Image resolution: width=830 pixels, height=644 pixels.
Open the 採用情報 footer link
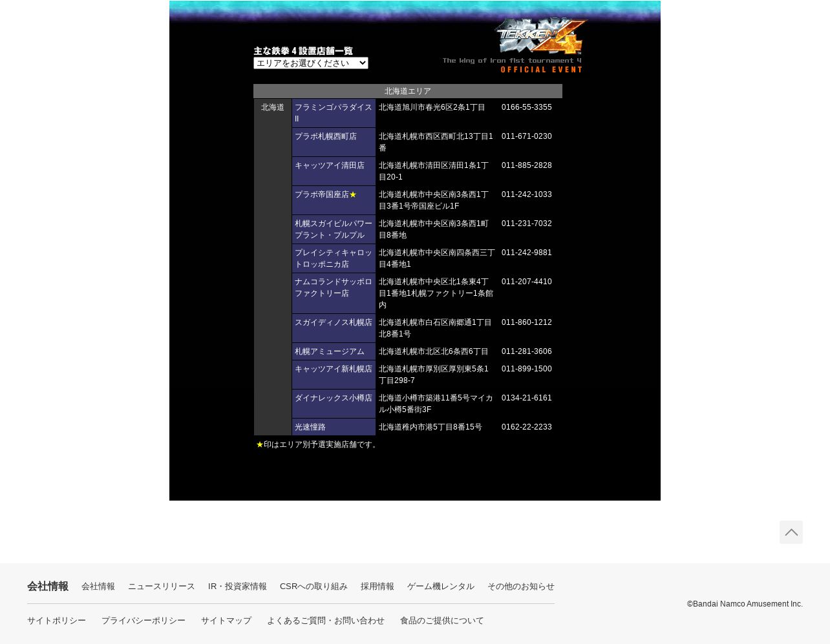pyautogui.click(x=378, y=587)
